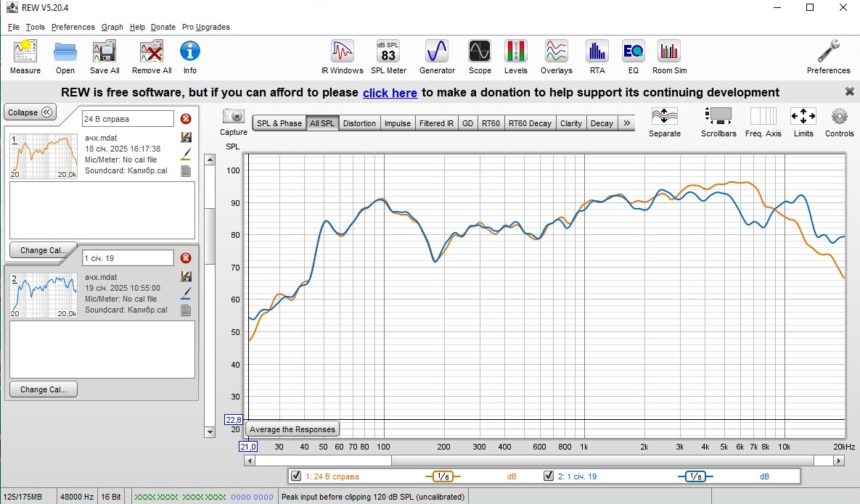
Task: Open the Scope tool
Action: point(480,57)
